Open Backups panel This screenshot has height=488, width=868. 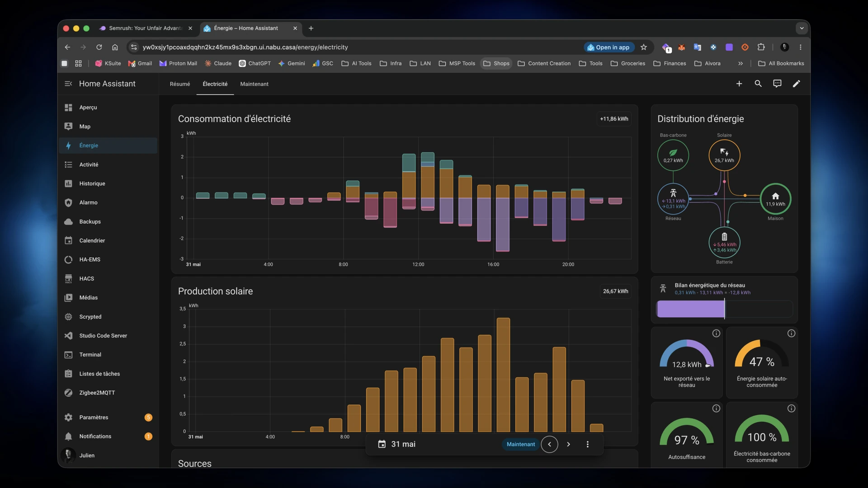[108, 221]
